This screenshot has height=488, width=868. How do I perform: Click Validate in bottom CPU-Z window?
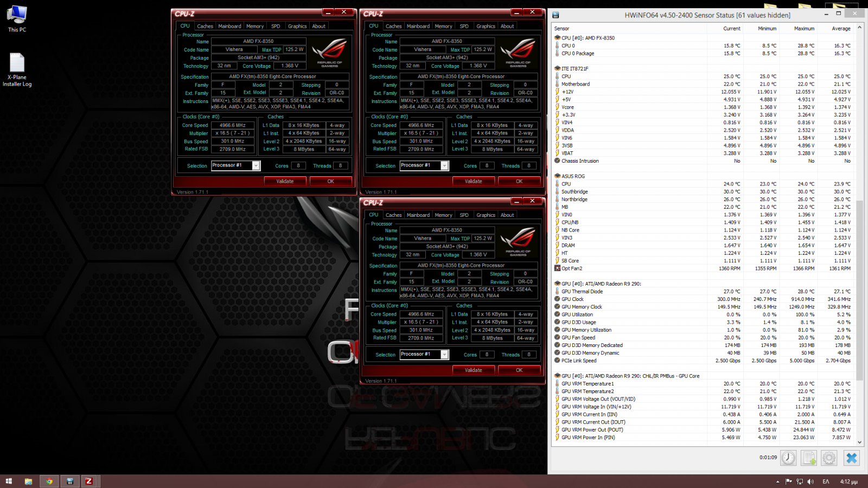tap(474, 370)
